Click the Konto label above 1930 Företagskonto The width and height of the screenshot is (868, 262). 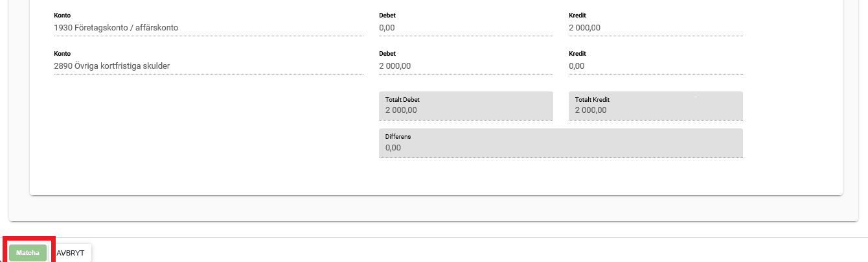point(62,16)
